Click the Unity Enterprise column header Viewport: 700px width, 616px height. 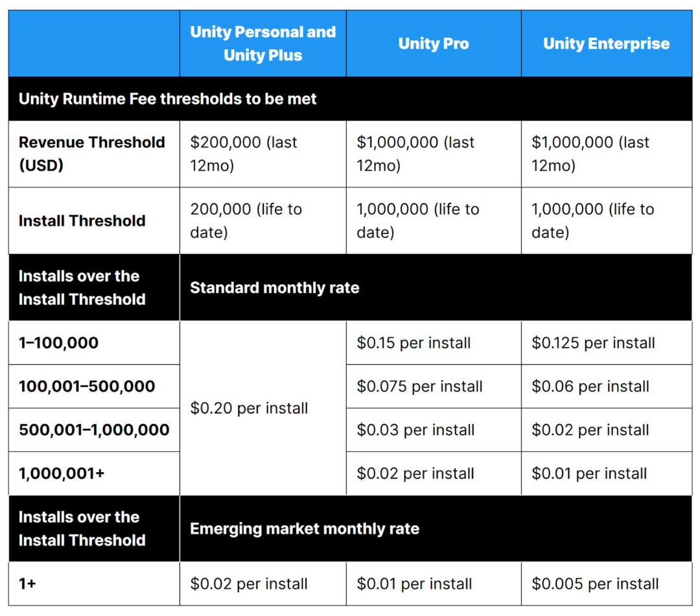click(x=606, y=43)
